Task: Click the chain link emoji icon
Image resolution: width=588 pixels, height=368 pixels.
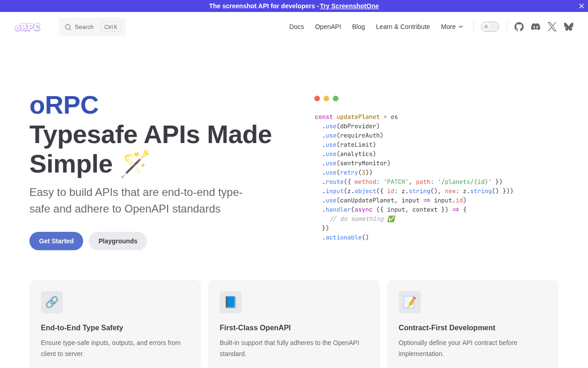Action: click(52, 302)
